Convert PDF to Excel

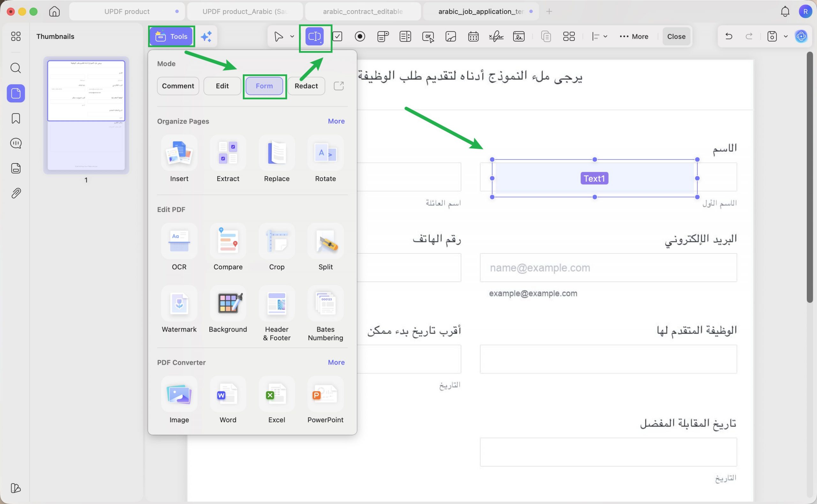277,400
